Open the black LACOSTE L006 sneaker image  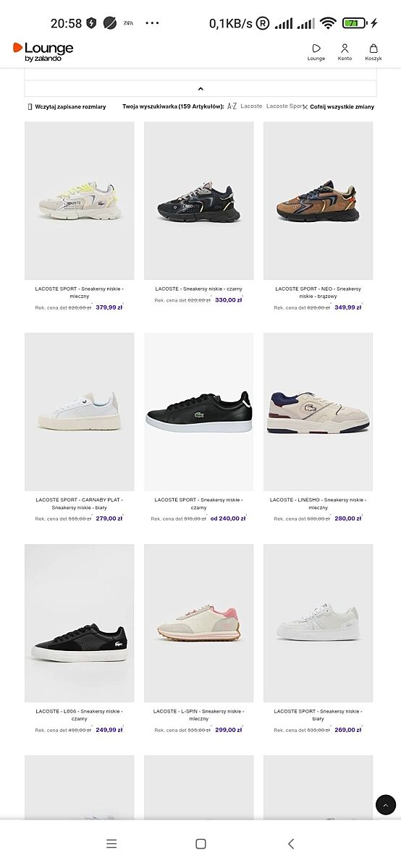(80, 623)
